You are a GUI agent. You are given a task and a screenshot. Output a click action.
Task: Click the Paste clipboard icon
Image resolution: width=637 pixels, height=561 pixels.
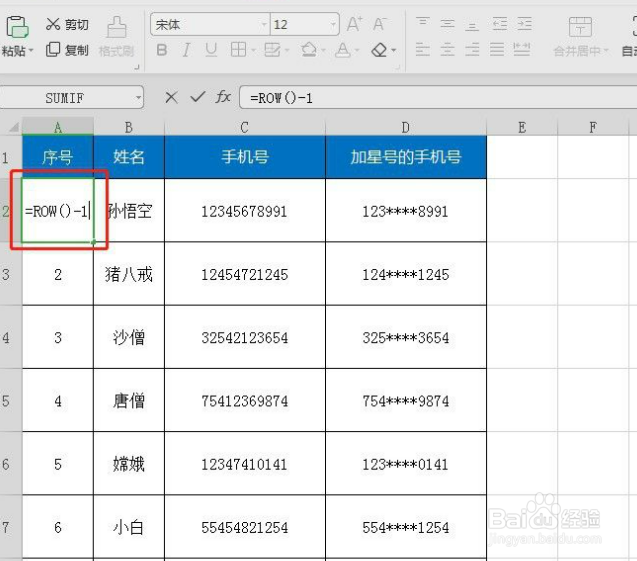point(17,27)
